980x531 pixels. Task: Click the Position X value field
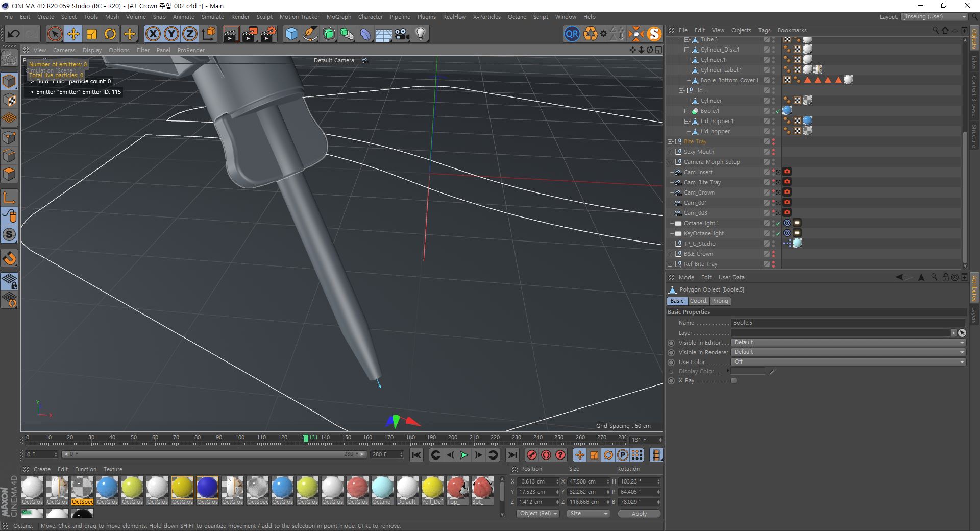[x=538, y=481]
